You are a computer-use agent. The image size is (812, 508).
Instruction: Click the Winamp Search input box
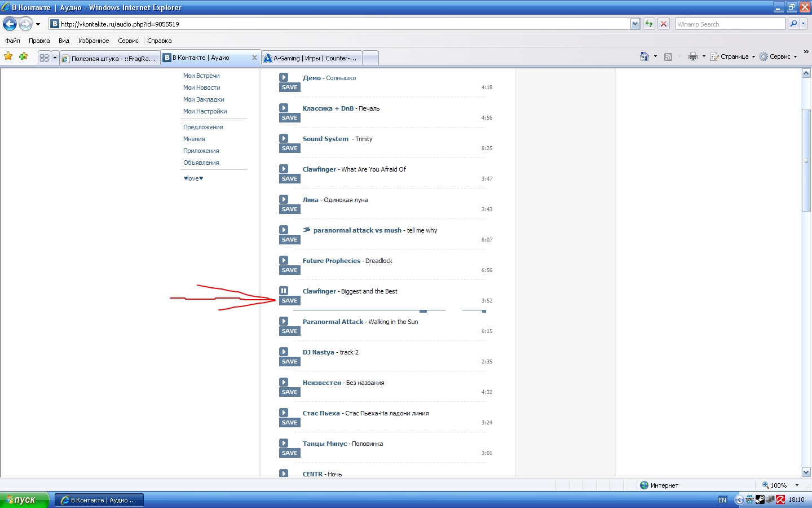730,24
